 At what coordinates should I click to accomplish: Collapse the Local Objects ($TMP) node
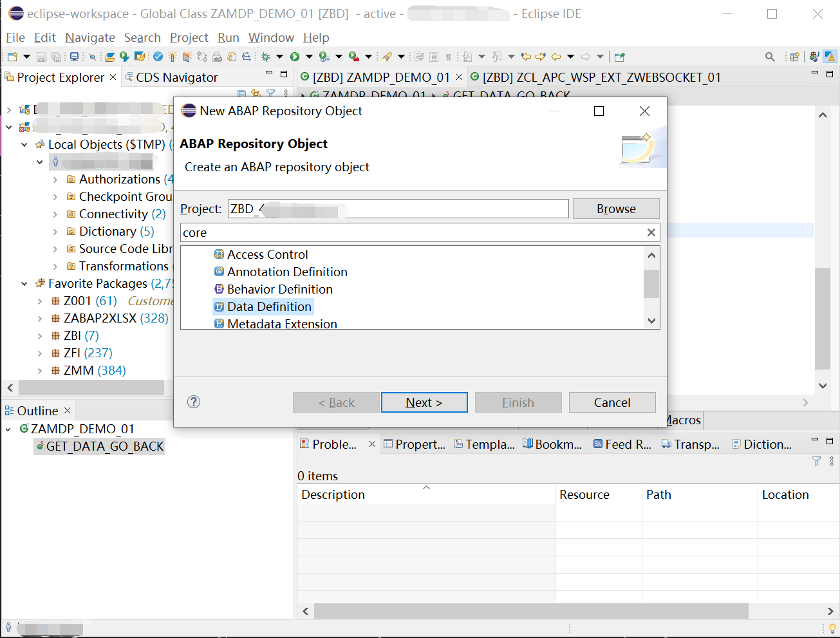tap(24, 144)
